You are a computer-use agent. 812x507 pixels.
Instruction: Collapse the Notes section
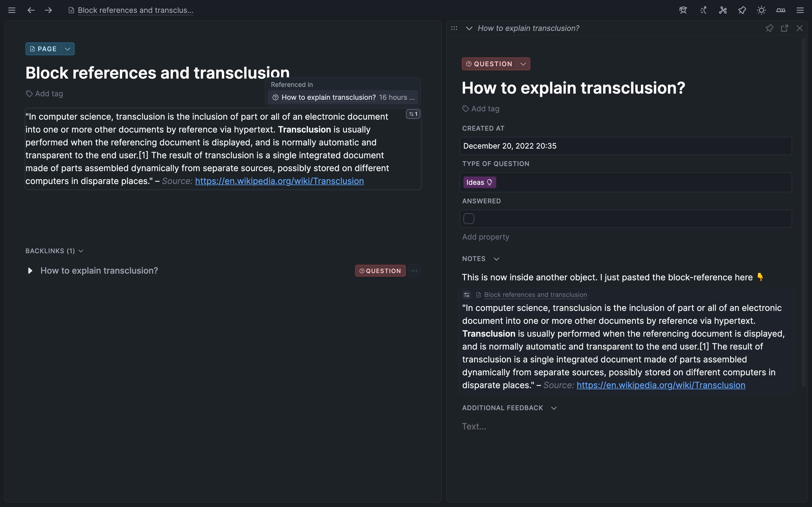click(497, 259)
